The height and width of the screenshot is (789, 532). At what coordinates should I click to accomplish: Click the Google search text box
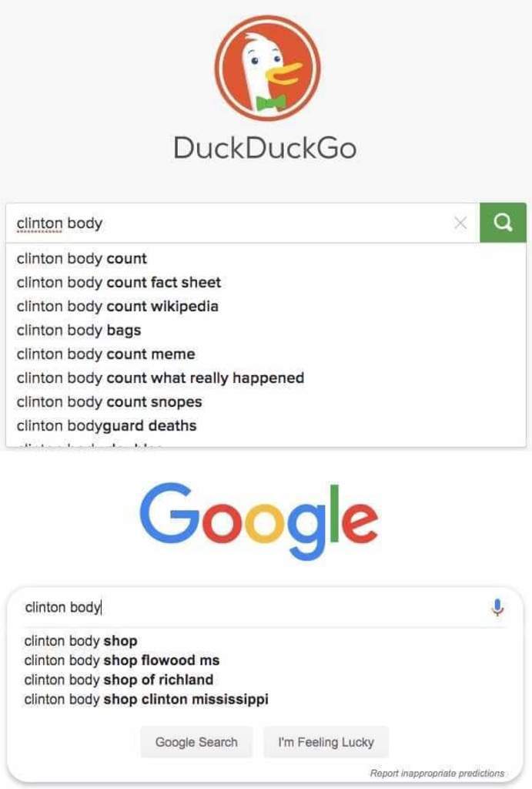(x=246, y=608)
